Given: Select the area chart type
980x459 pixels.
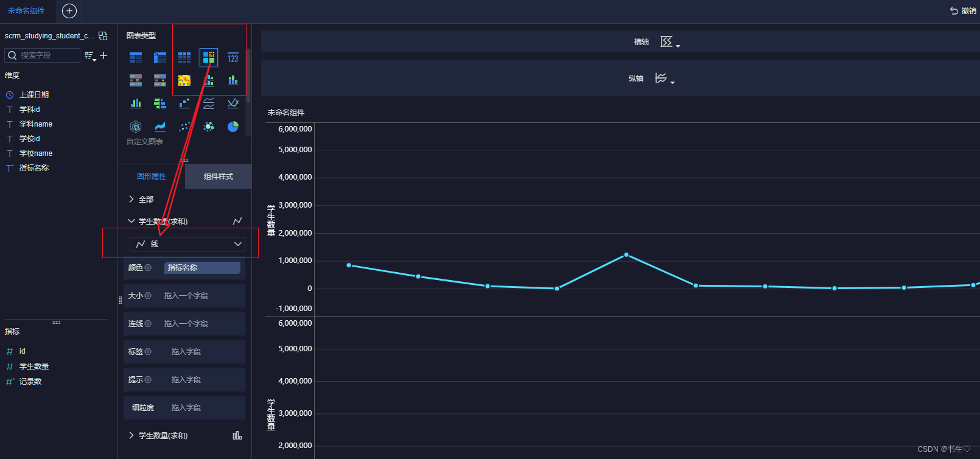Looking at the screenshot, I should click(x=160, y=127).
